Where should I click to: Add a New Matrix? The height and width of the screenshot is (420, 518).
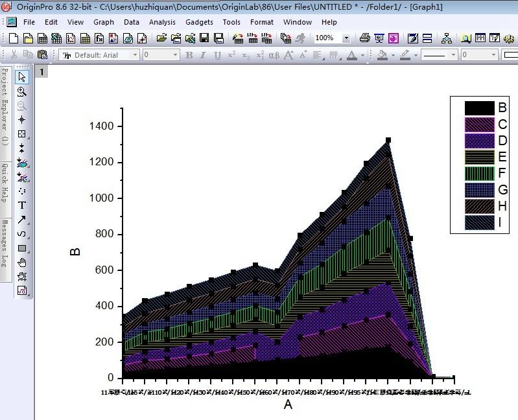[x=85, y=38]
